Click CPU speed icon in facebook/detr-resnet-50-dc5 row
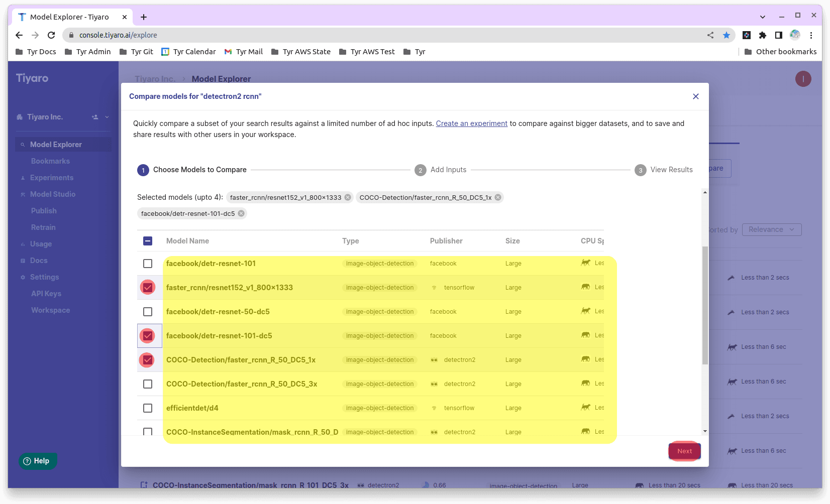Screen dimensions: 830x504 586,311
